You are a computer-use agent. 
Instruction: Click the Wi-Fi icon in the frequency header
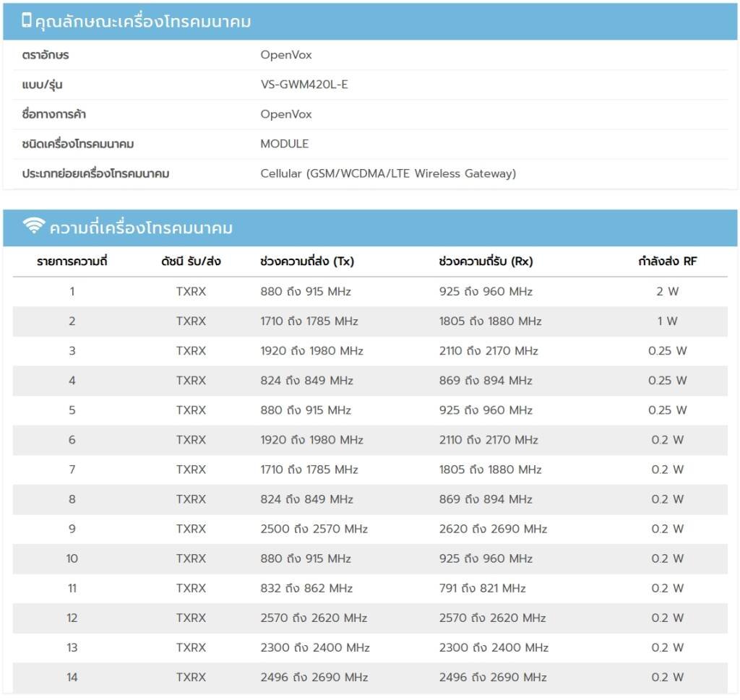click(33, 227)
